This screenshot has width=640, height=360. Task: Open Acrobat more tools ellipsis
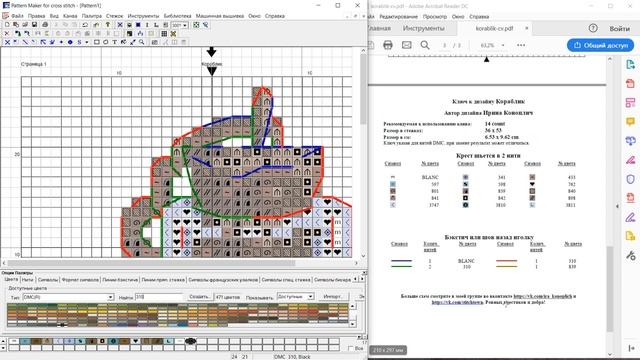521,45
